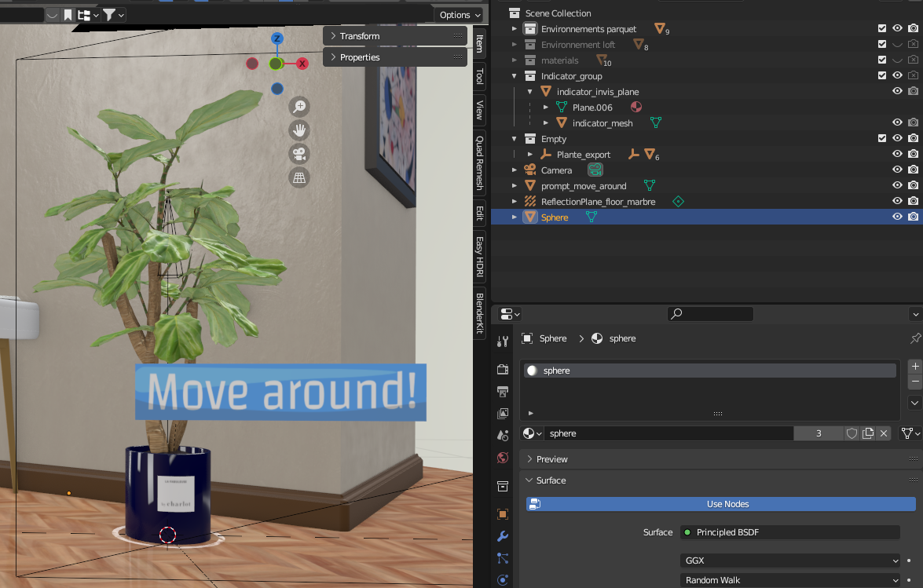923x588 pixels.
Task: Expand the material Preview panel
Action: [721, 459]
